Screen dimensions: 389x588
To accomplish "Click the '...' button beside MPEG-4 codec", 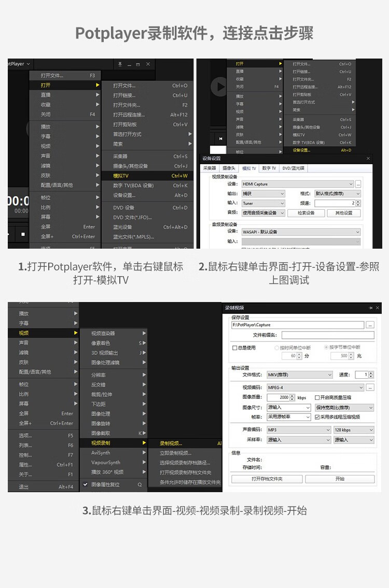I will [x=370, y=388].
